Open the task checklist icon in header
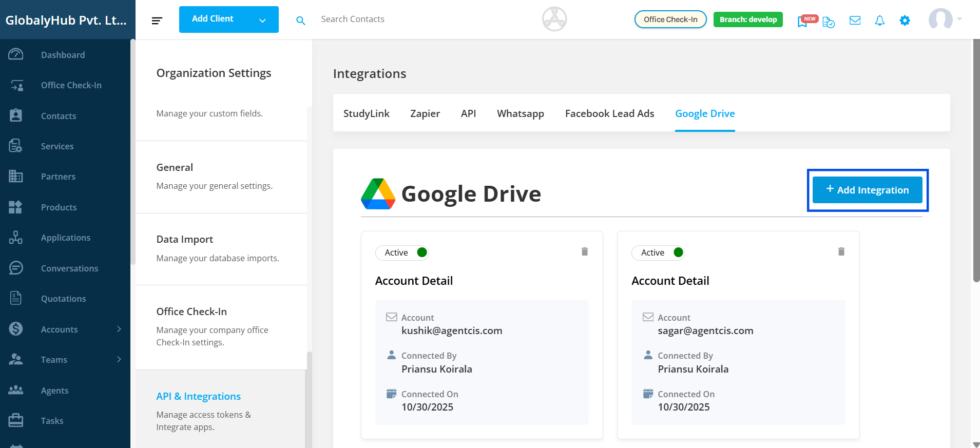The width and height of the screenshot is (980, 448). click(828, 22)
